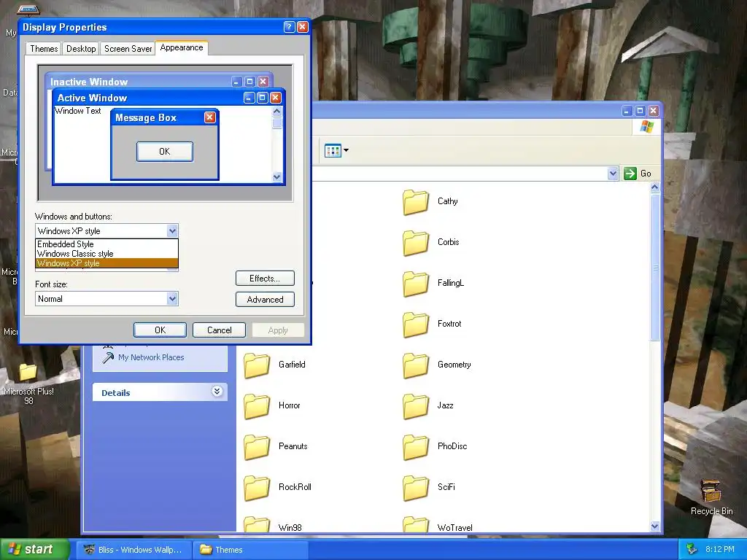Click the taskbar clock showing 8:12 PM

tap(720, 549)
